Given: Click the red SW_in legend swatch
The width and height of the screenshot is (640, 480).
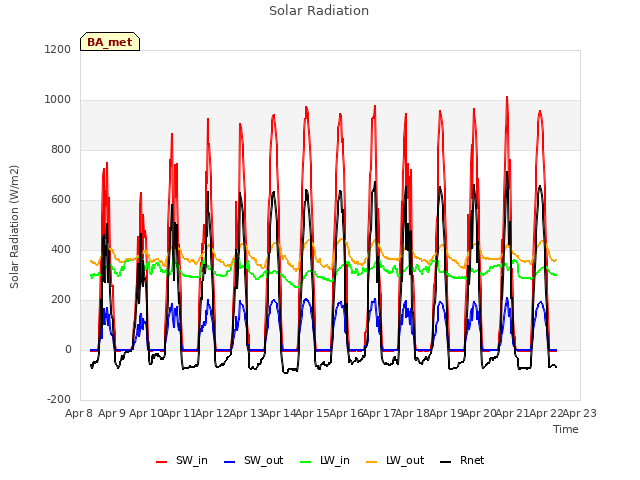Looking at the screenshot, I should pyautogui.click(x=162, y=462).
